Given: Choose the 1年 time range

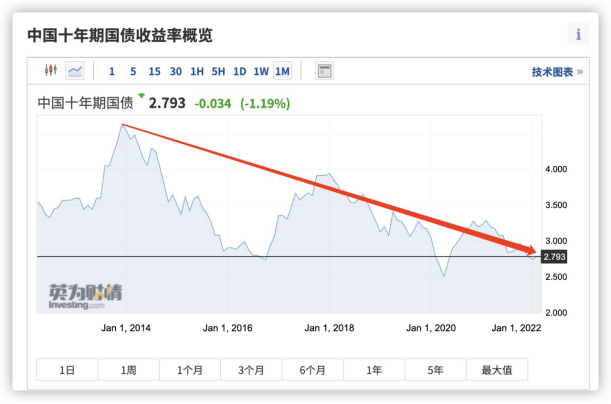Looking at the screenshot, I should click(x=374, y=370).
